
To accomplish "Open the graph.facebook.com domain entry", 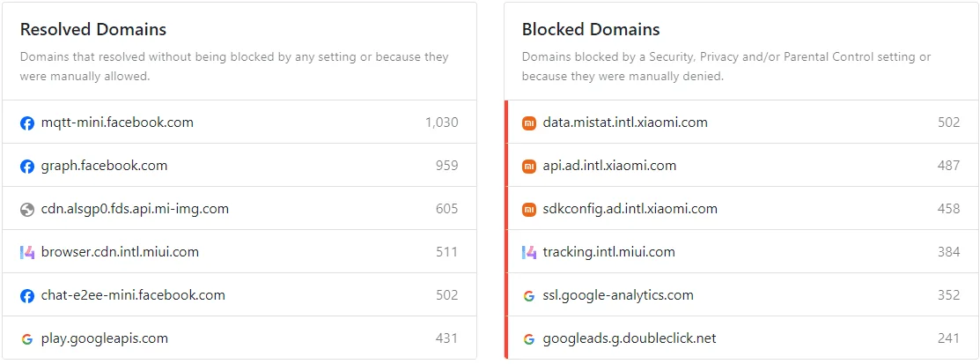I will pos(239,166).
